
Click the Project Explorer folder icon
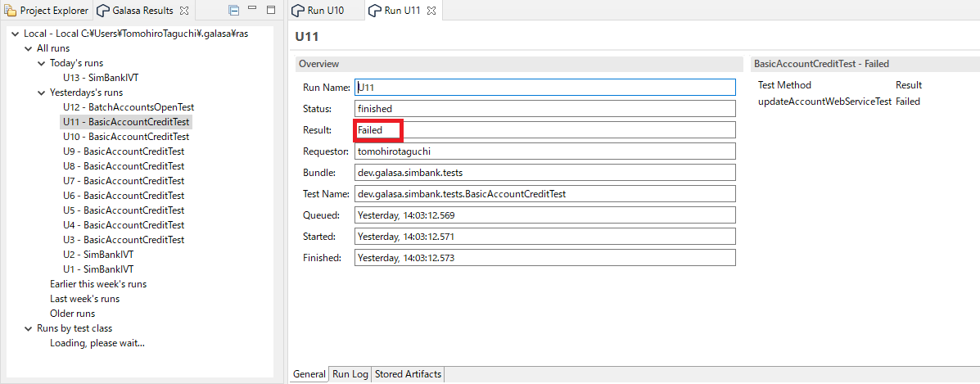point(11,11)
